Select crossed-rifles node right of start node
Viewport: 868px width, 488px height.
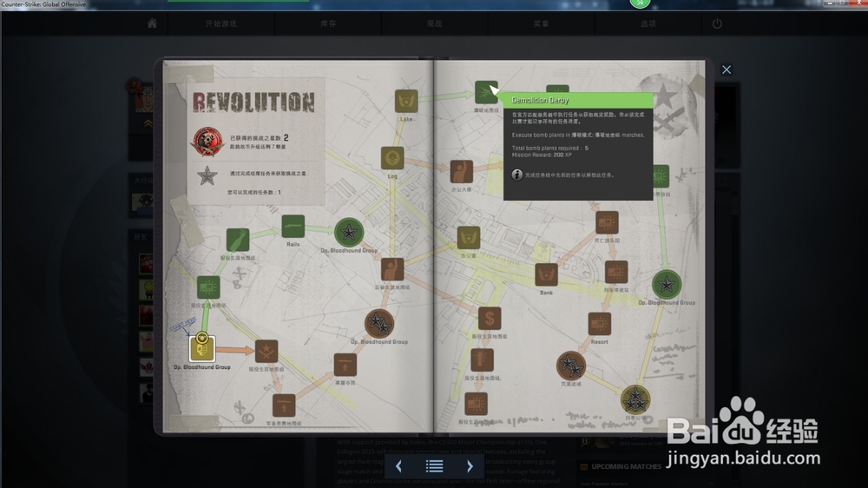(266, 351)
